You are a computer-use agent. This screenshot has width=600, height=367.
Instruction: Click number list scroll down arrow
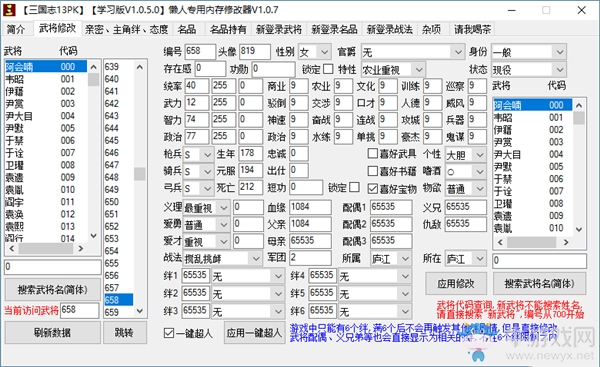point(140,311)
